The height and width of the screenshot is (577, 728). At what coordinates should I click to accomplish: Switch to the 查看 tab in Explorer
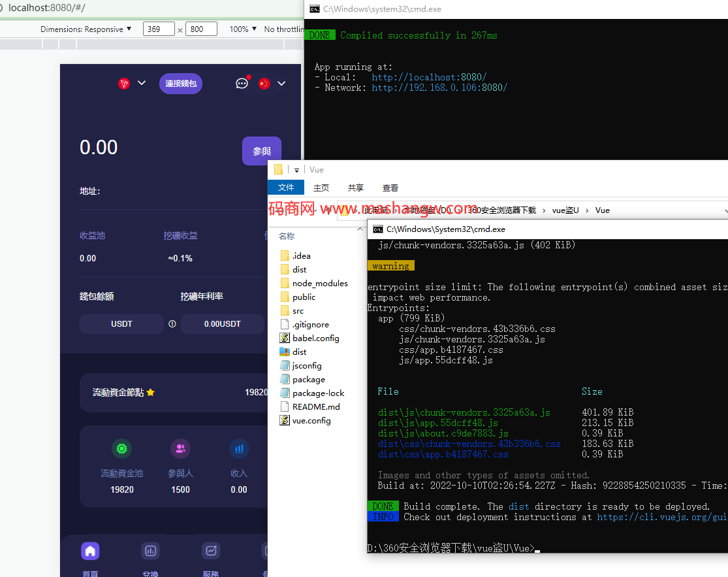(x=390, y=188)
